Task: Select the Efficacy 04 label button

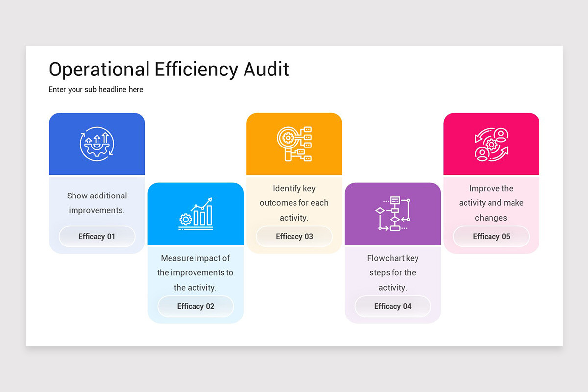Action: (x=392, y=306)
